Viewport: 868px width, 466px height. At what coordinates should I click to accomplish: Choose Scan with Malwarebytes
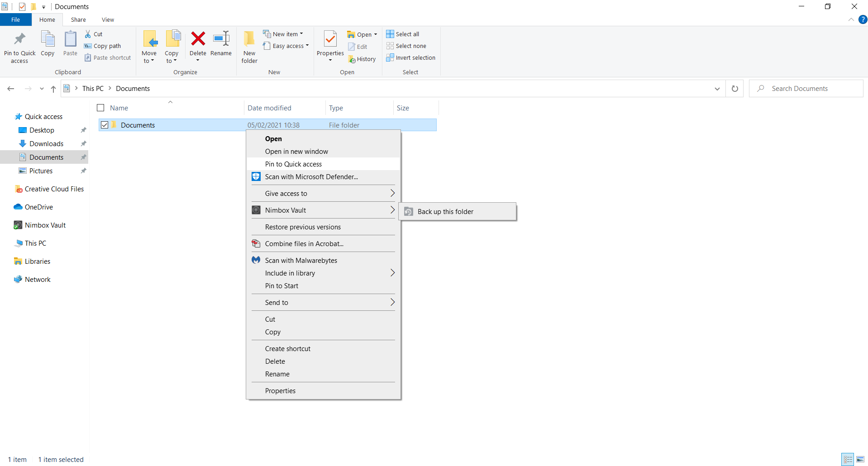pos(324,261)
